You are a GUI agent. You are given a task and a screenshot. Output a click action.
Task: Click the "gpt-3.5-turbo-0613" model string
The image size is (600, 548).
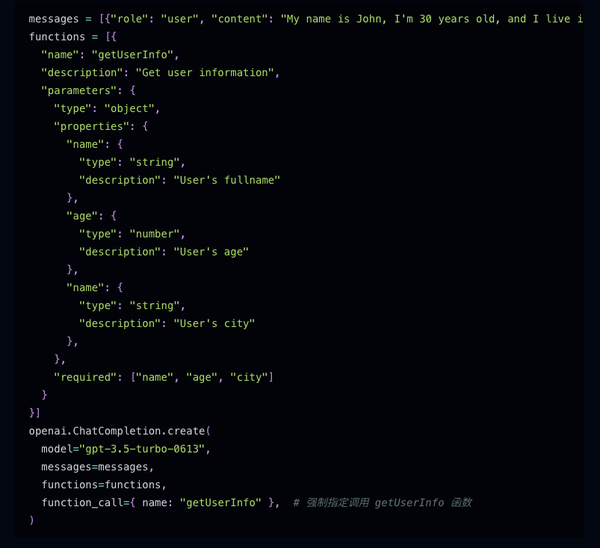149,449
